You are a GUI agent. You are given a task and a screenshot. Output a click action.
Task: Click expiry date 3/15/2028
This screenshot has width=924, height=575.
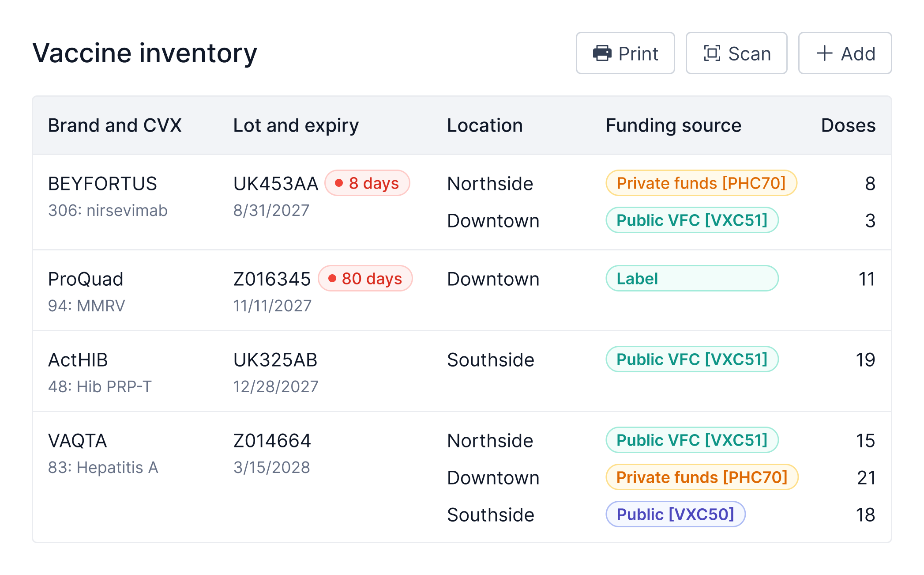272,468
